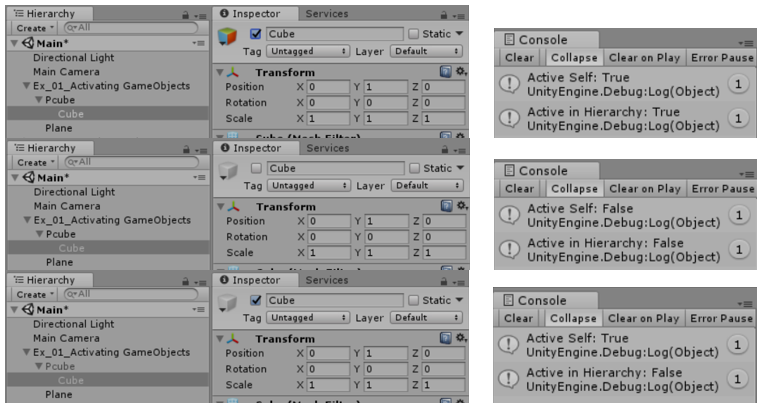Viewport: 764px width, 410px height.
Task: Switch to the Services tab in top Inspector
Action: click(327, 14)
